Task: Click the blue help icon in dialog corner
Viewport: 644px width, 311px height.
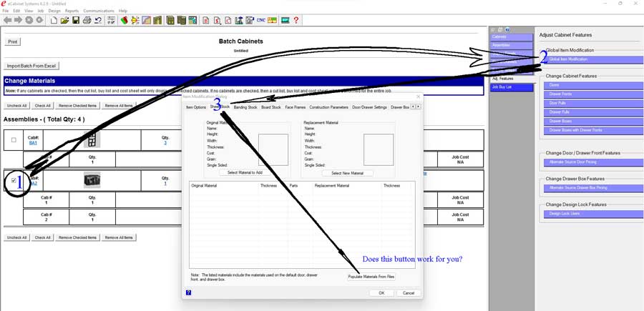Action: (188, 292)
